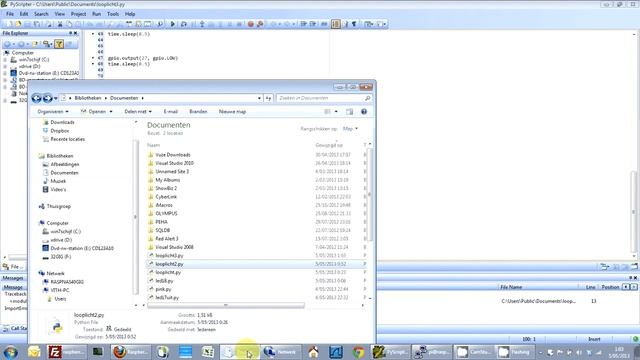The width and height of the screenshot is (640, 360).
Task: Click the search magnifier icon in Documenten search box
Action: tap(367, 98)
